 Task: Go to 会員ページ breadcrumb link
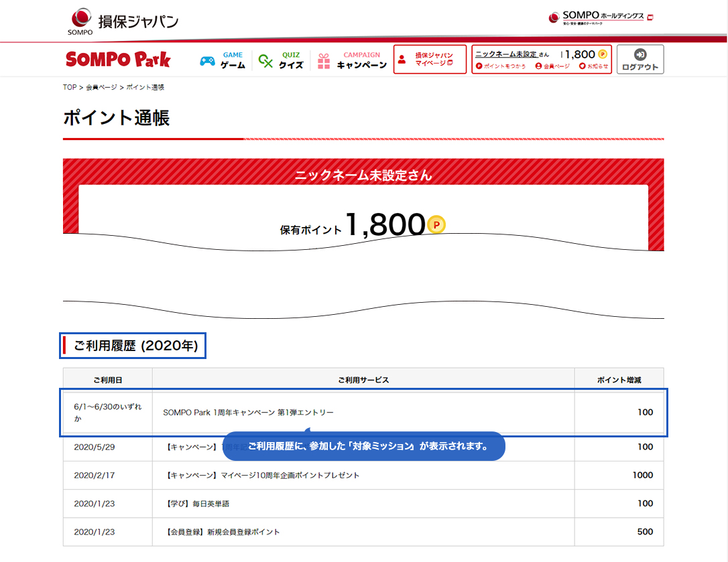click(x=101, y=87)
